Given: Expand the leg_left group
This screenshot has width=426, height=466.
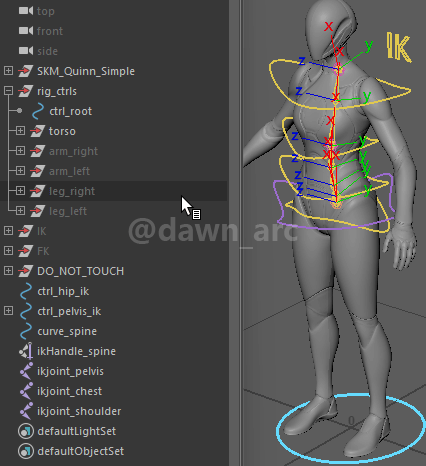Looking at the screenshot, I should coord(20,210).
